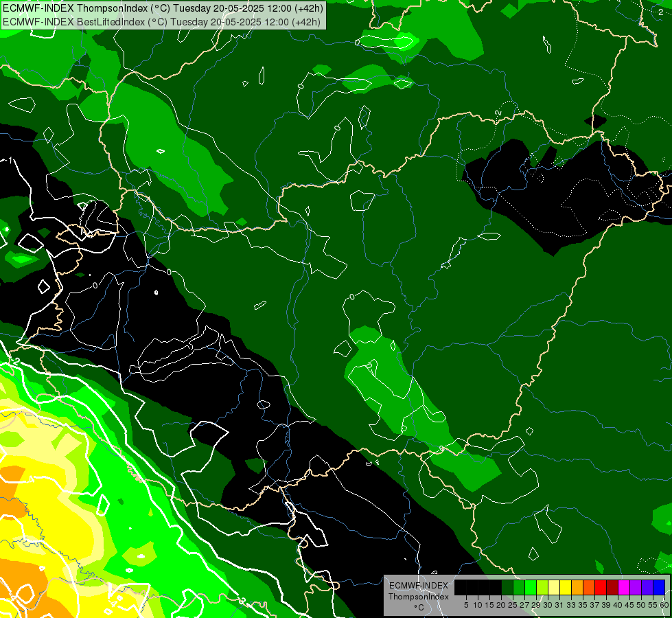This screenshot has height=618, width=672.
Task: Click the legend tick label 10
Action: pyautogui.click(x=478, y=605)
